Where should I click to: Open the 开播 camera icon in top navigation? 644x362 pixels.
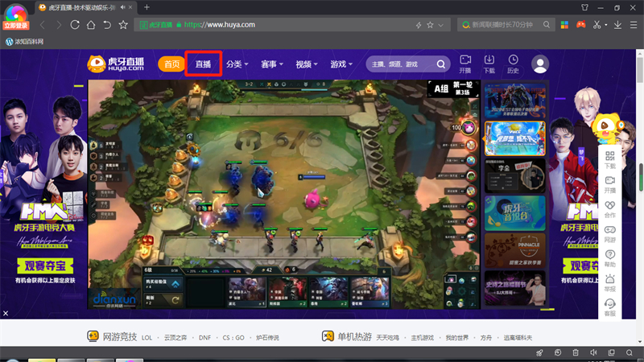465,64
